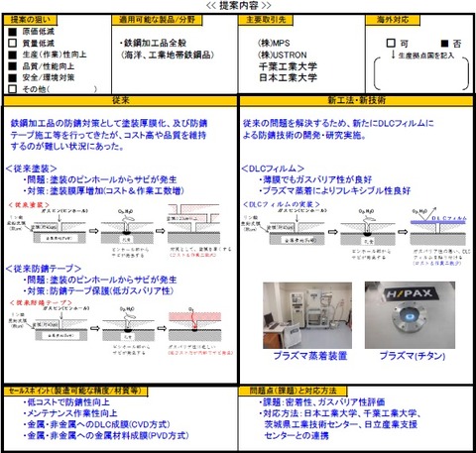Select the 提案の狙い header label

pos(31,20)
